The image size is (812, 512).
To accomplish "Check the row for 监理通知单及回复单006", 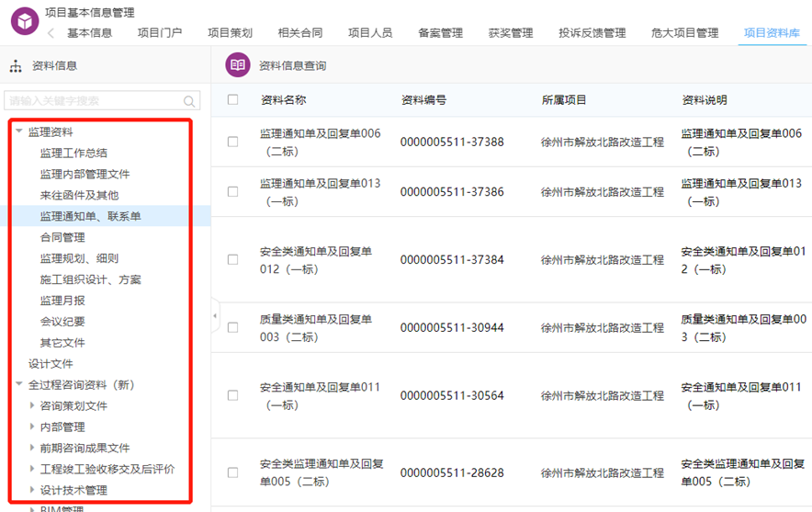I will click(x=232, y=142).
